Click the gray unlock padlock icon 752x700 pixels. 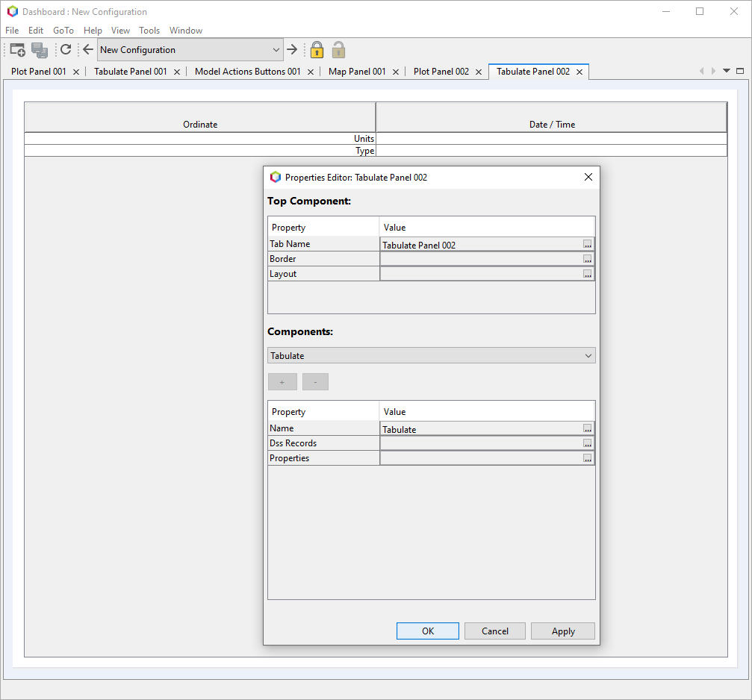338,49
